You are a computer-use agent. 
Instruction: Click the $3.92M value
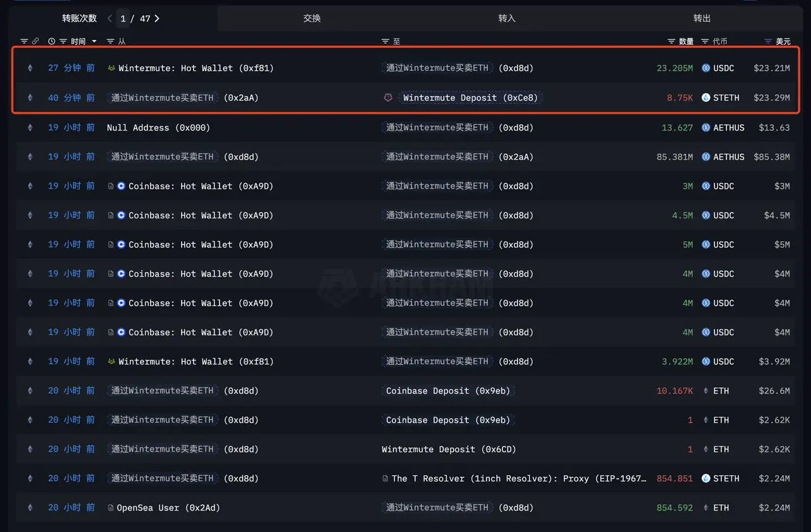pyautogui.click(x=775, y=362)
